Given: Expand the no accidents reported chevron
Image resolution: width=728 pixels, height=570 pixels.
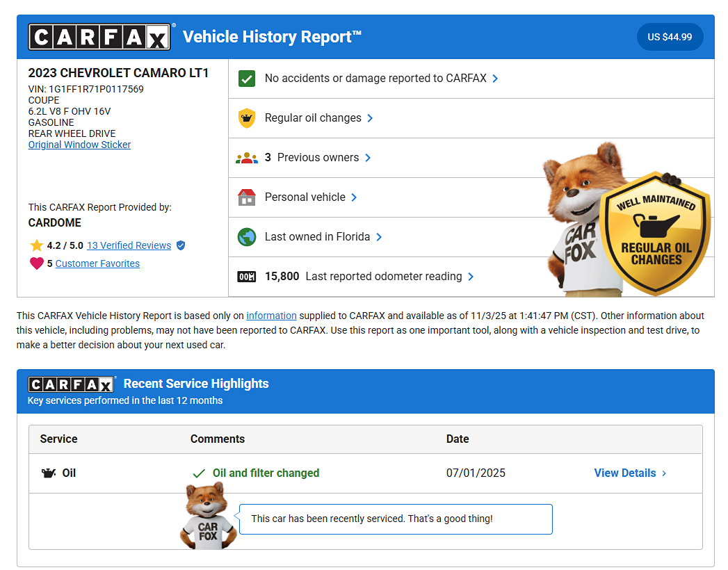Looking at the screenshot, I should pyautogui.click(x=495, y=79).
